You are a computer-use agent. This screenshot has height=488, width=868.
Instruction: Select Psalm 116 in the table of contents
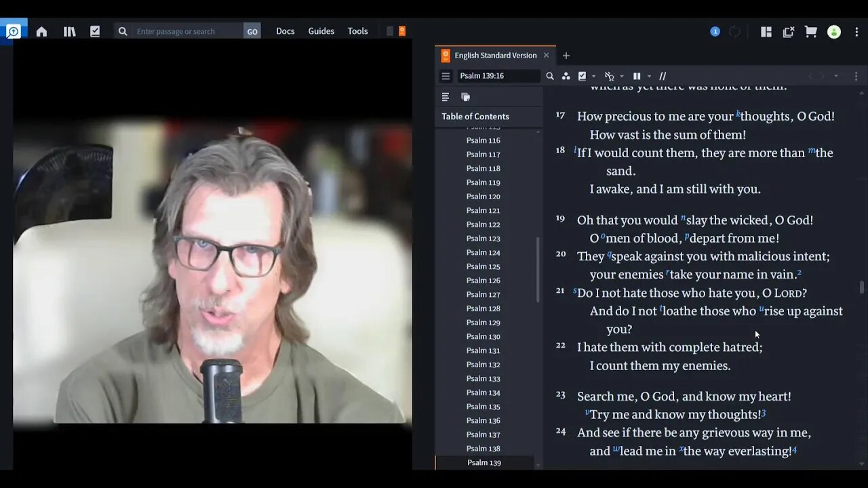click(x=484, y=140)
